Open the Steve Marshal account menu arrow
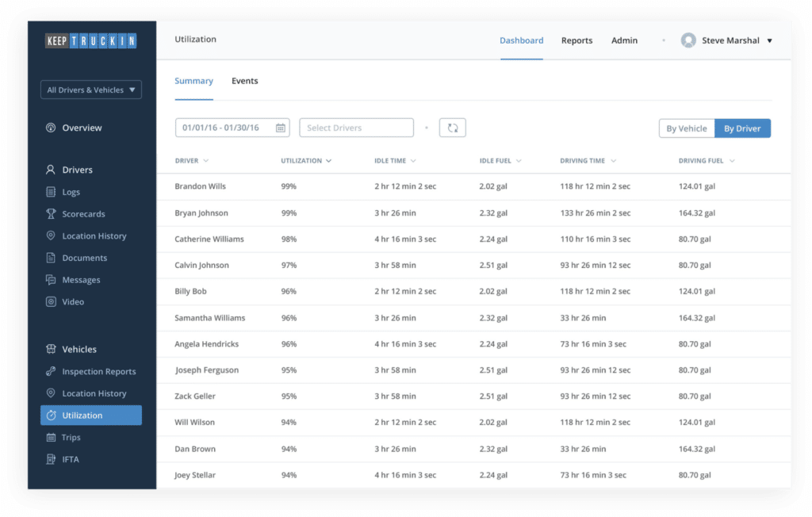 point(769,41)
